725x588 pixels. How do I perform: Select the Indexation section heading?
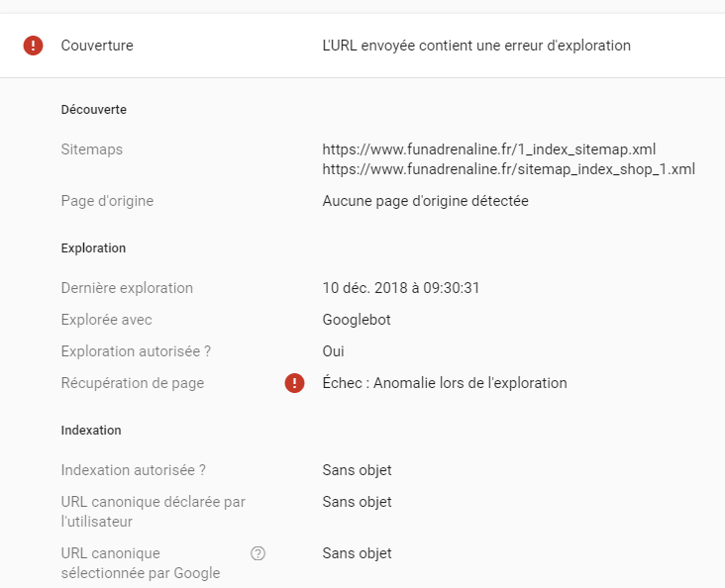tap(91, 431)
